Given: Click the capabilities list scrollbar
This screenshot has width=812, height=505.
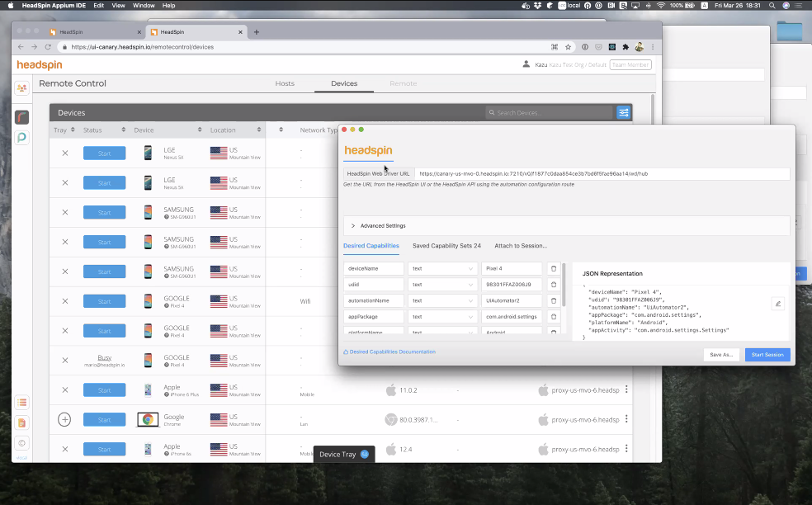Looking at the screenshot, I should point(564,285).
